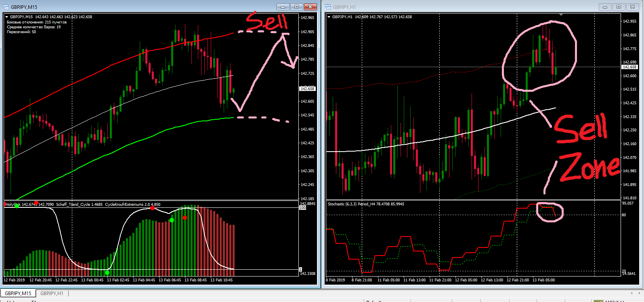Image resolution: width=644 pixels, height=302 pixels.
Task: Switch to the GBPJPY,M15 chart tab
Action: (x=18, y=293)
